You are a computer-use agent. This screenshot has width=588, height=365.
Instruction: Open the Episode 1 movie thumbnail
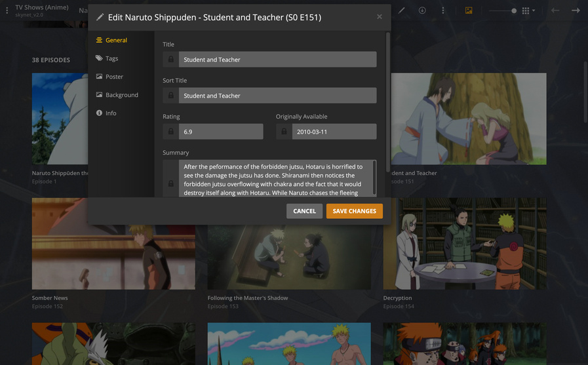[60, 119]
